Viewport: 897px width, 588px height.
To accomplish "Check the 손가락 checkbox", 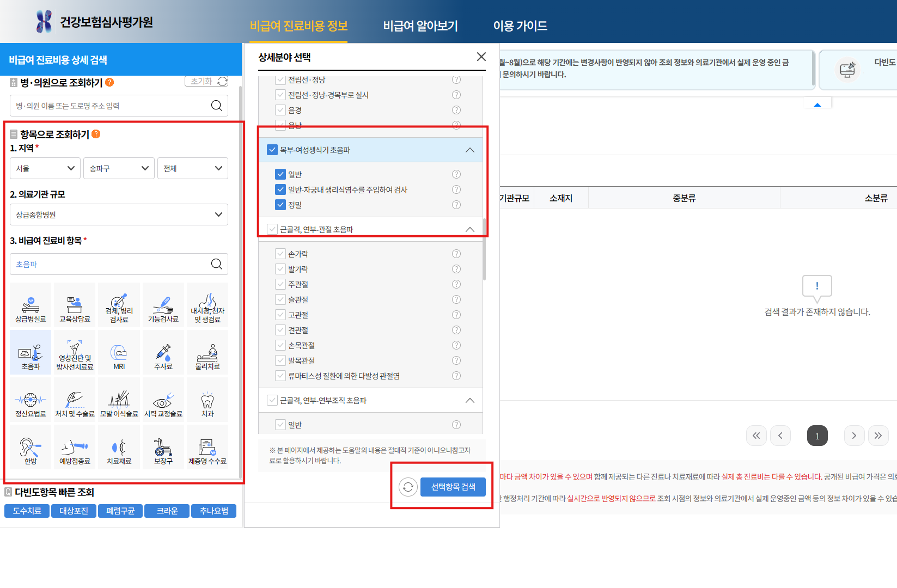I will (x=280, y=254).
